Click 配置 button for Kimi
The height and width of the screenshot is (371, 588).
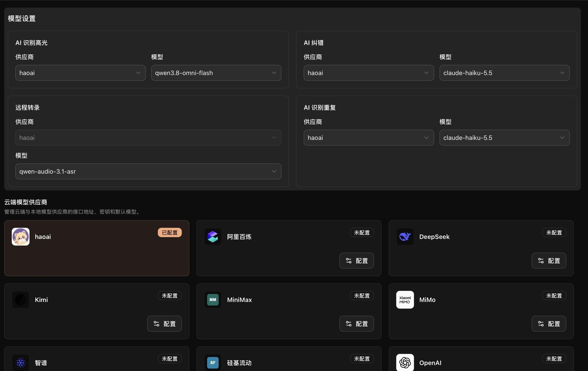coord(164,324)
